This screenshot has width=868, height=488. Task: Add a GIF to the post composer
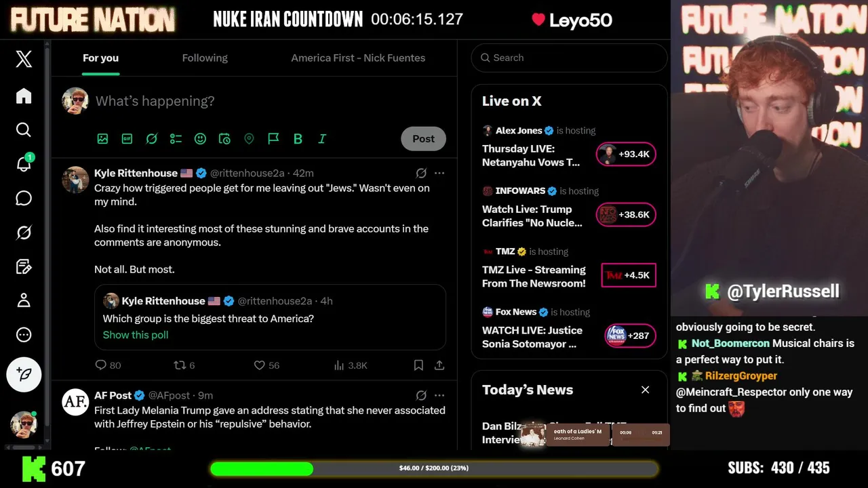click(x=127, y=138)
